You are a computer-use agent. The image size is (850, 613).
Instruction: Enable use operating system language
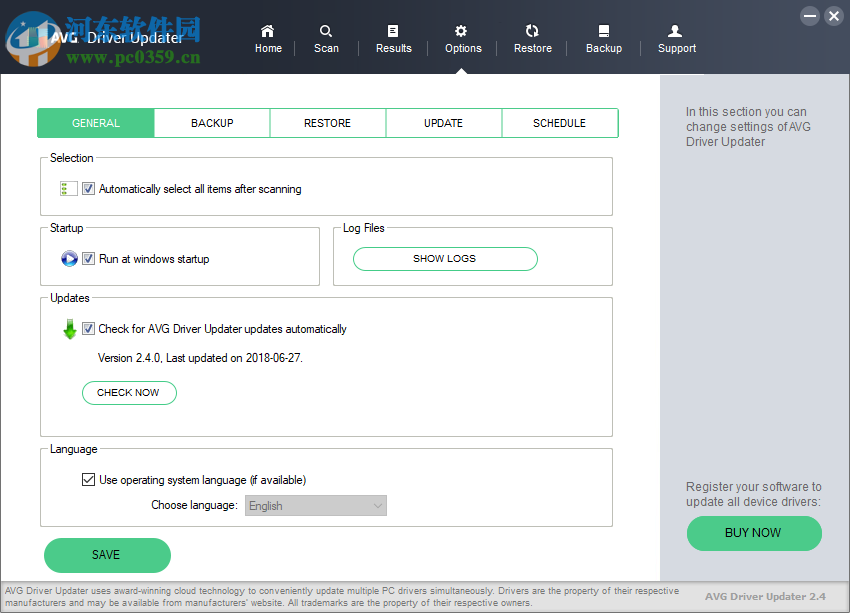pyautogui.click(x=88, y=479)
